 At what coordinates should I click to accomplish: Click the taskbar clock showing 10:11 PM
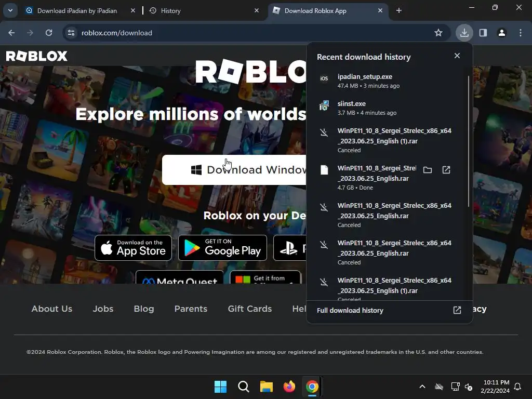point(495,387)
